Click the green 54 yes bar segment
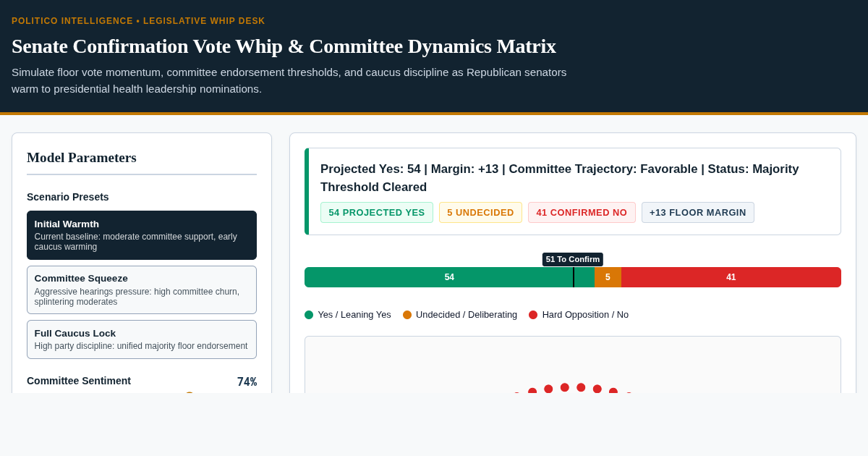Image resolution: width=868 pixels, height=456 pixels. point(449,277)
